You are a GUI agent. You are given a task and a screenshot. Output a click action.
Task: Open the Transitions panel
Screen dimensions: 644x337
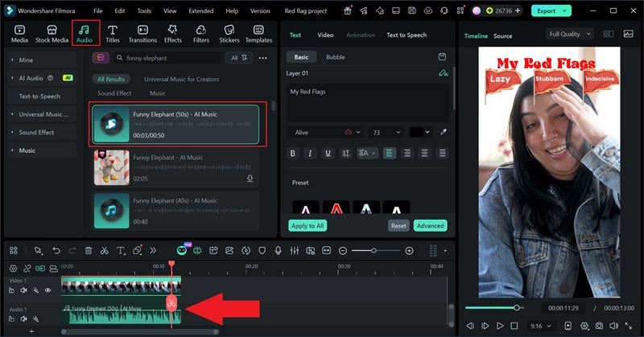tap(142, 34)
